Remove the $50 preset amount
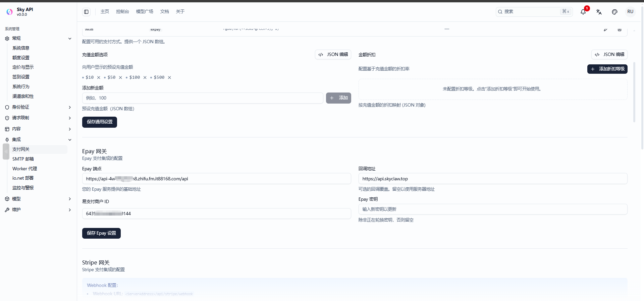This screenshot has height=301, width=644. (120, 77)
